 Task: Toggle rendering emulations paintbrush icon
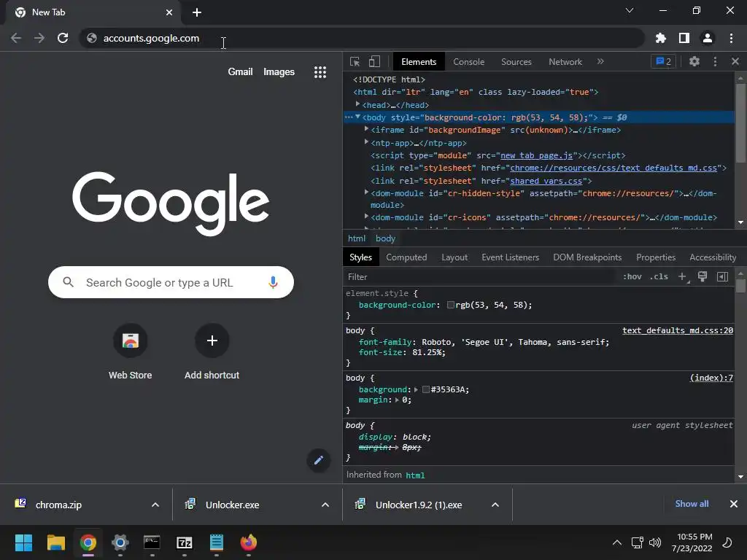(703, 276)
